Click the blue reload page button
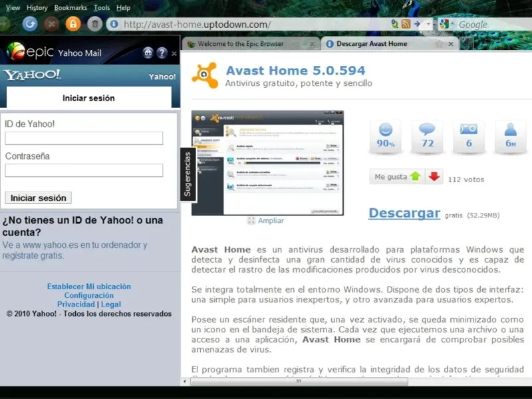532x399 pixels. 30,24
